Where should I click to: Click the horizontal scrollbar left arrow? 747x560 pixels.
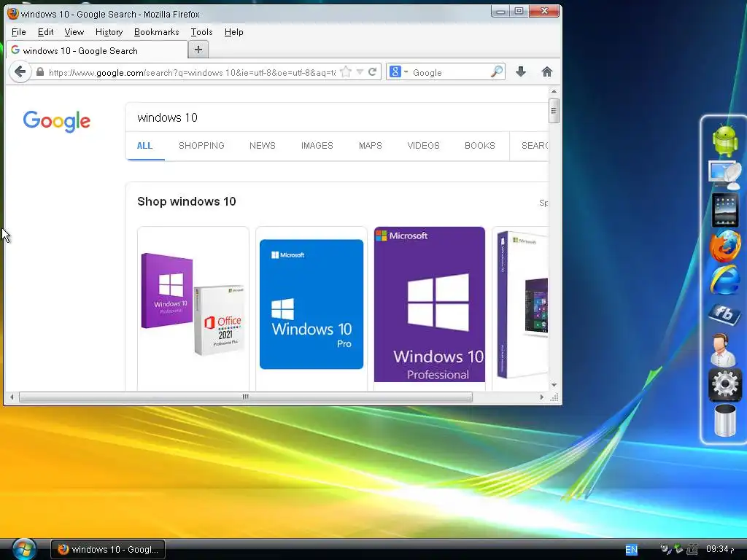coord(12,397)
